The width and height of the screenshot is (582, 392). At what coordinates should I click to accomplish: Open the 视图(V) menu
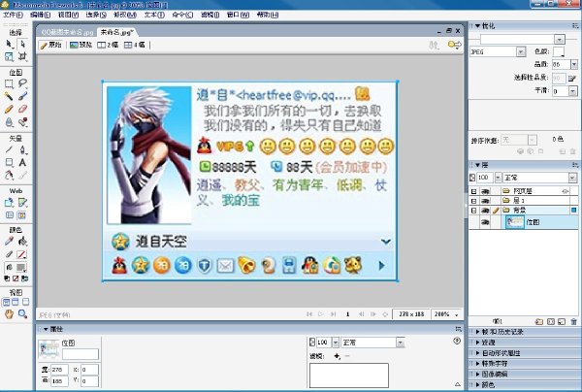pos(68,15)
